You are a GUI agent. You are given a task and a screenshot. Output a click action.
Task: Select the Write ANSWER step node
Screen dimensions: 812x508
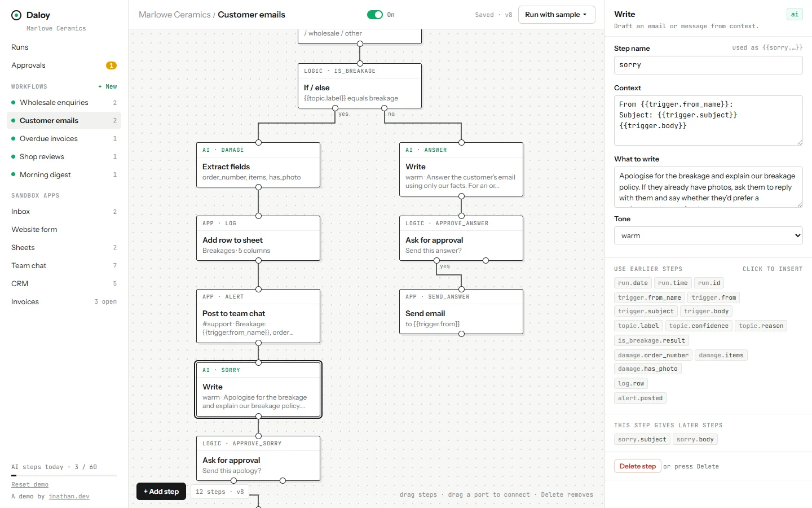click(461, 169)
